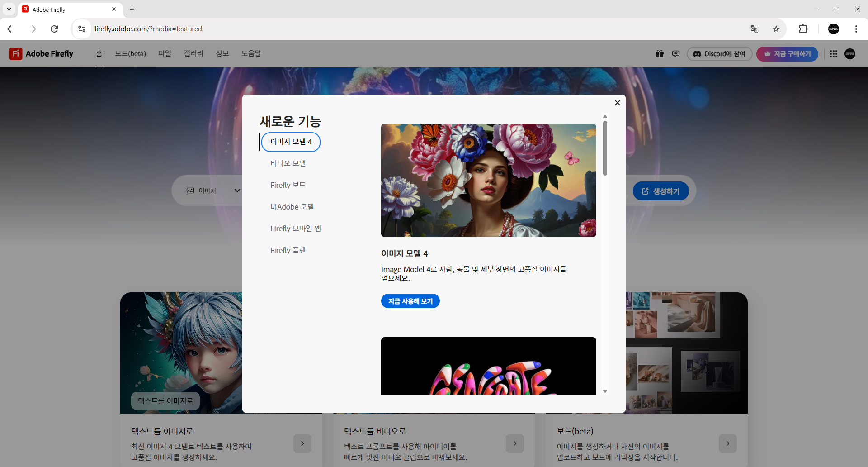Click the 지금 구매하기 button
The image size is (868, 467).
787,54
